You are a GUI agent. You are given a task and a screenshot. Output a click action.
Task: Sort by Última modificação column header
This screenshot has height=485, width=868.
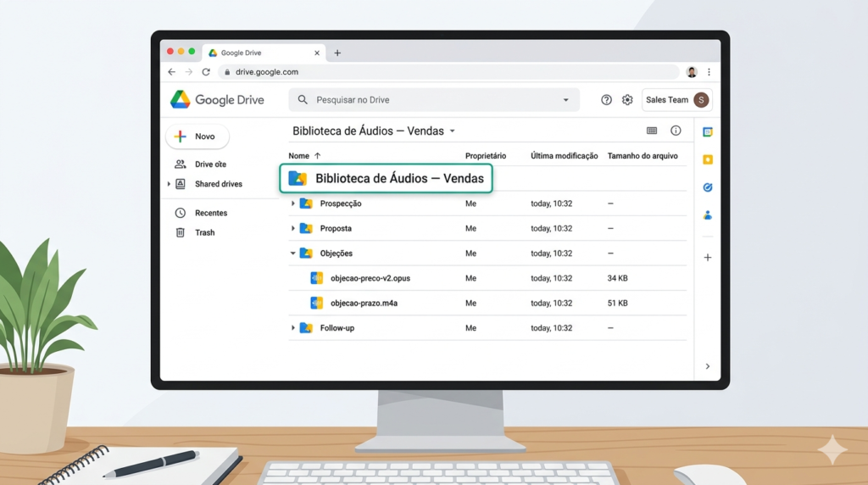[564, 156]
